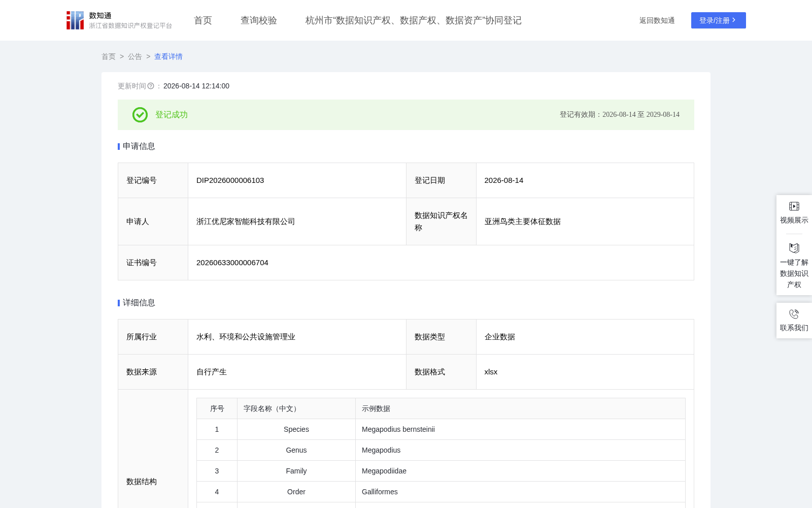Click the 数知通 platform logo

119,20
